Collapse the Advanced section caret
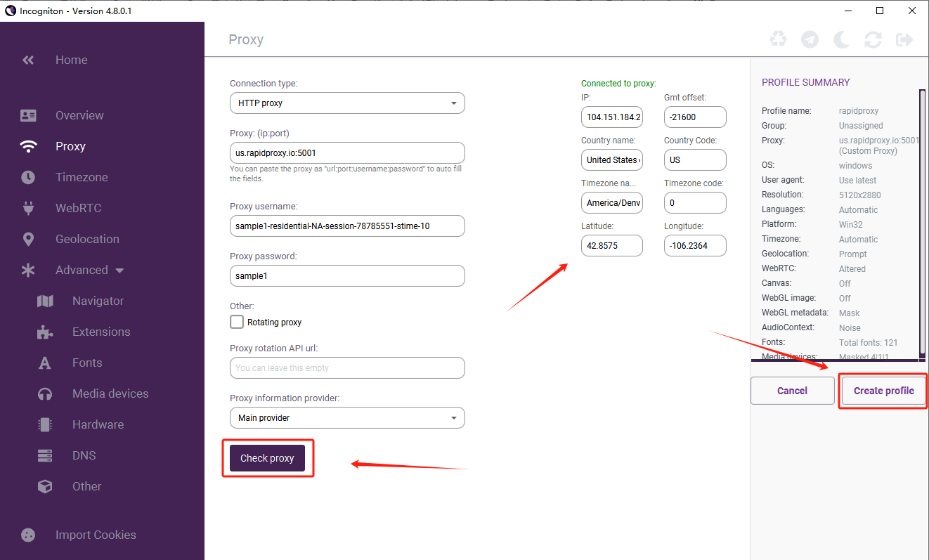Image resolution: width=929 pixels, height=560 pixels. coord(119,271)
